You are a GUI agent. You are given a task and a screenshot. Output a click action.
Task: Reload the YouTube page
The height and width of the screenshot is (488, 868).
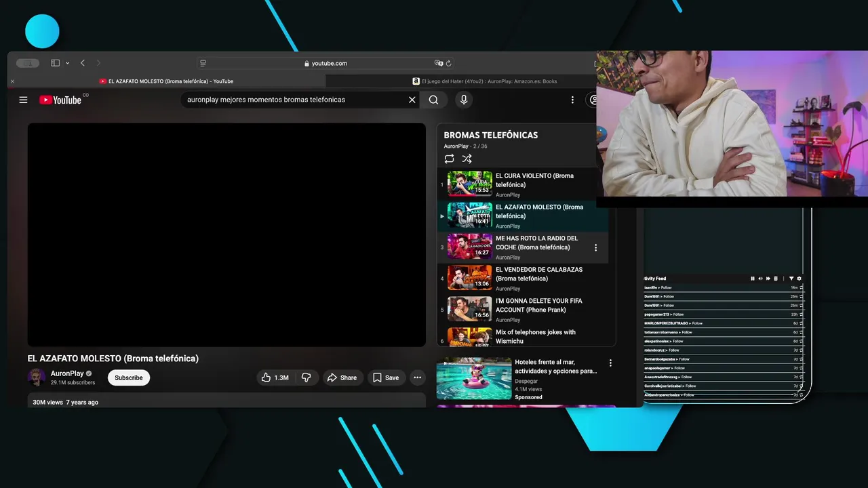tap(449, 63)
